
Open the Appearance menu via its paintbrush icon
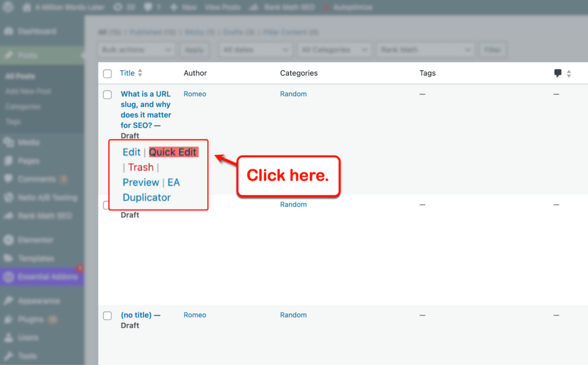coord(9,300)
